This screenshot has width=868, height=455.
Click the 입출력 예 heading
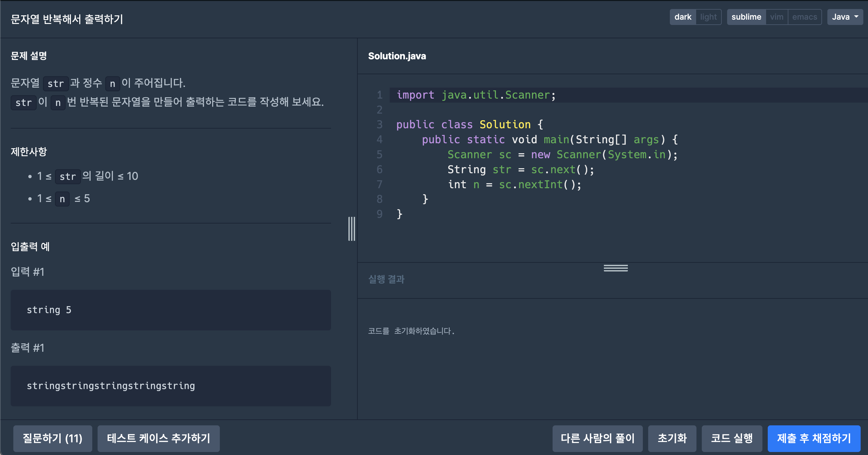click(30, 247)
